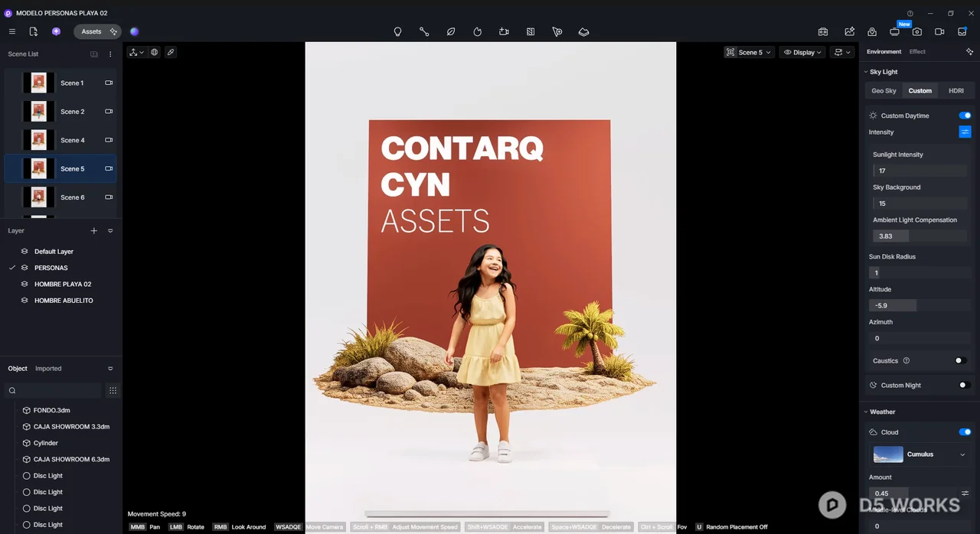
Task: Select the material picker eyedropper tool
Action: (171, 52)
